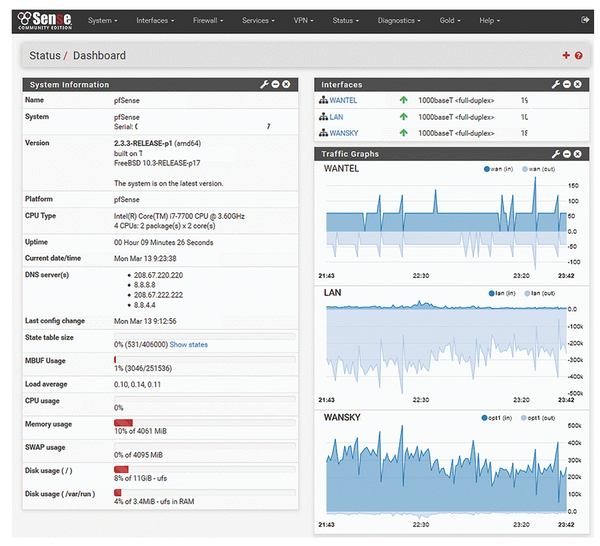Open System Information widget wrench settings

[x=264, y=85]
